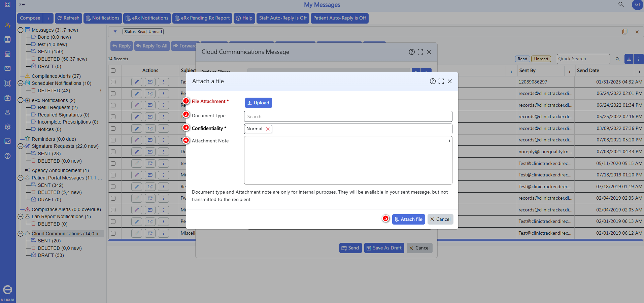Check the row dated 02/01/2019 06:12 AM
Screen dimensions: 644x303
pyautogui.click(x=113, y=233)
